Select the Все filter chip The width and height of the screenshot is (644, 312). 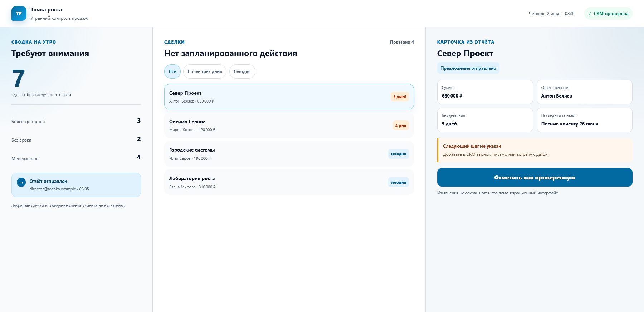click(172, 71)
